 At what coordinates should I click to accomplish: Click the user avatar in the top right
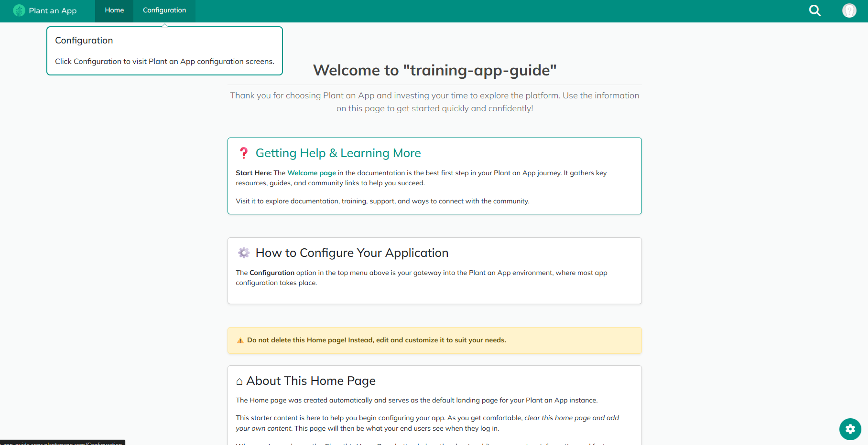point(849,10)
